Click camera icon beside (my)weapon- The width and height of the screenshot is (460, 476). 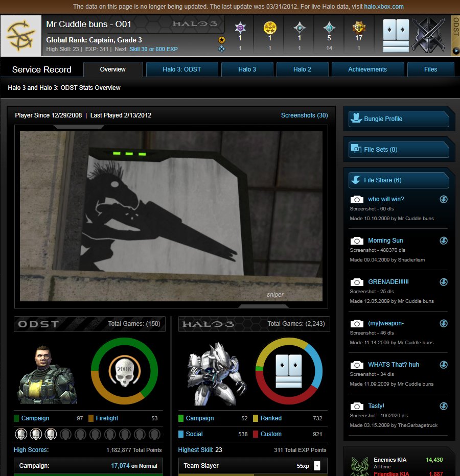point(357,324)
